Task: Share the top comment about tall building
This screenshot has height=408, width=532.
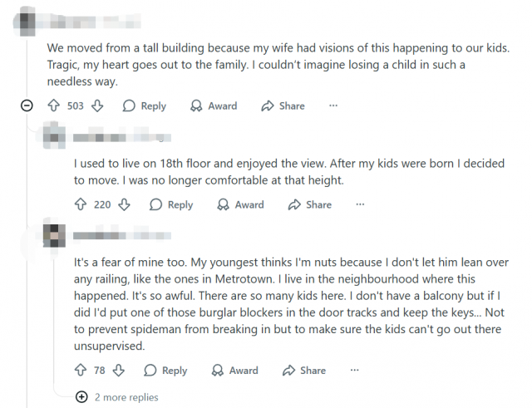Action: coord(283,106)
